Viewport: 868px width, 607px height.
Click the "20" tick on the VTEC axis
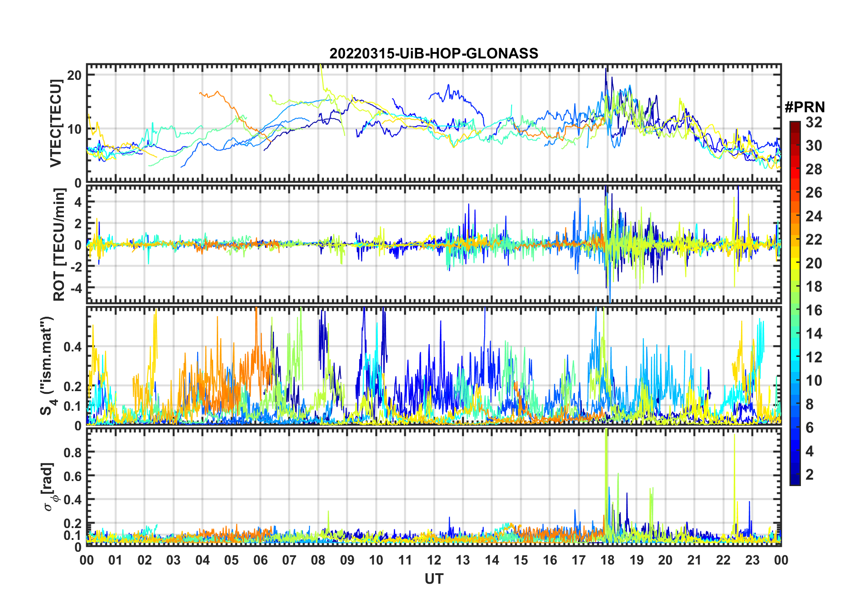click(74, 75)
